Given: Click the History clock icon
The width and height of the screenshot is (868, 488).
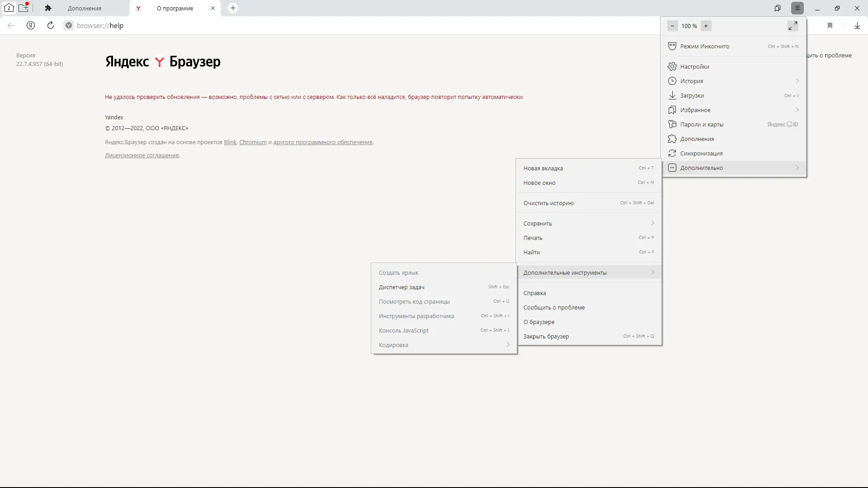Looking at the screenshot, I should click(672, 81).
